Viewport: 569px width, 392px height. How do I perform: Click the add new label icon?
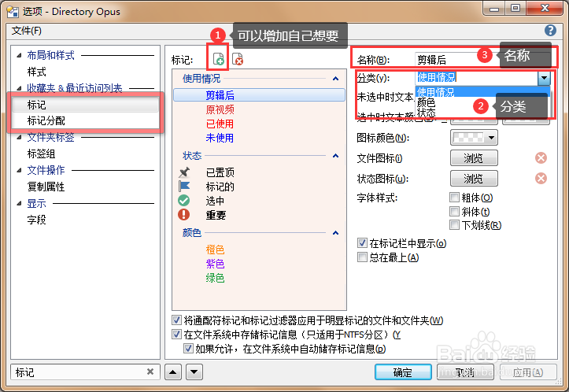(219, 59)
